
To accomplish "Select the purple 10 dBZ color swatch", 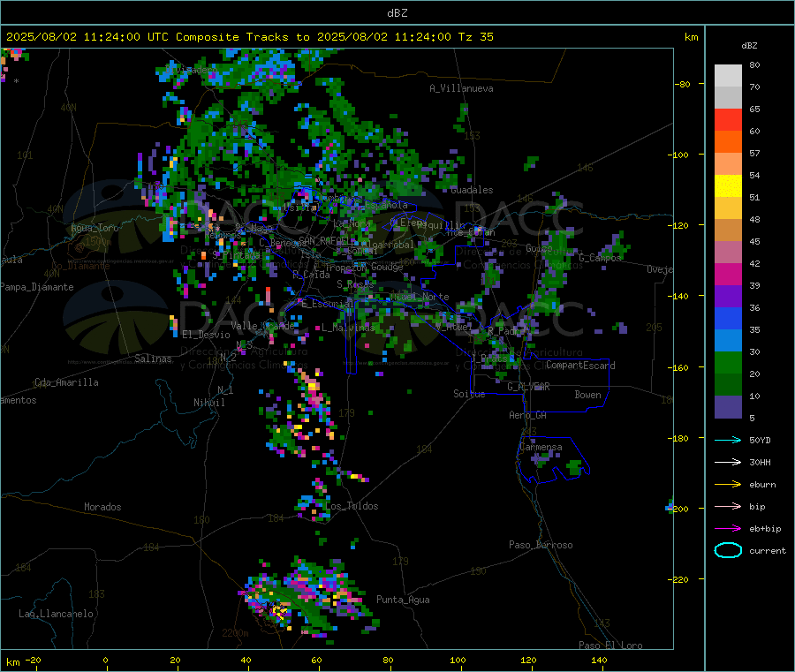I will click(x=728, y=407).
